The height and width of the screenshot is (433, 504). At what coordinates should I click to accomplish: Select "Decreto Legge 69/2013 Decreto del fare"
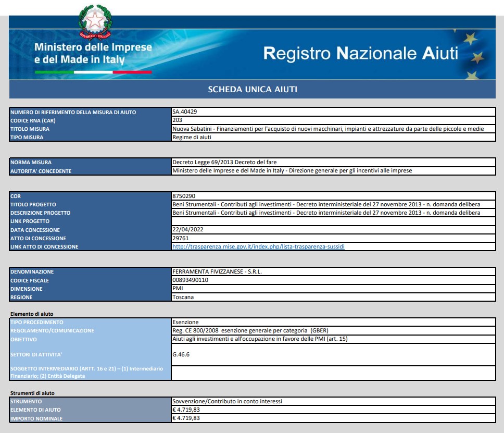pos(224,162)
